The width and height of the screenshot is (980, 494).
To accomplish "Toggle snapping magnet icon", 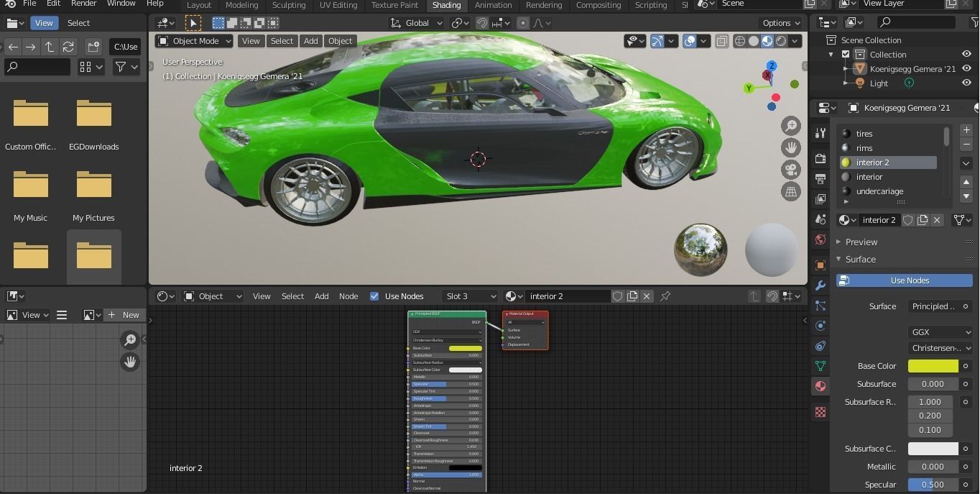I will click(x=482, y=23).
